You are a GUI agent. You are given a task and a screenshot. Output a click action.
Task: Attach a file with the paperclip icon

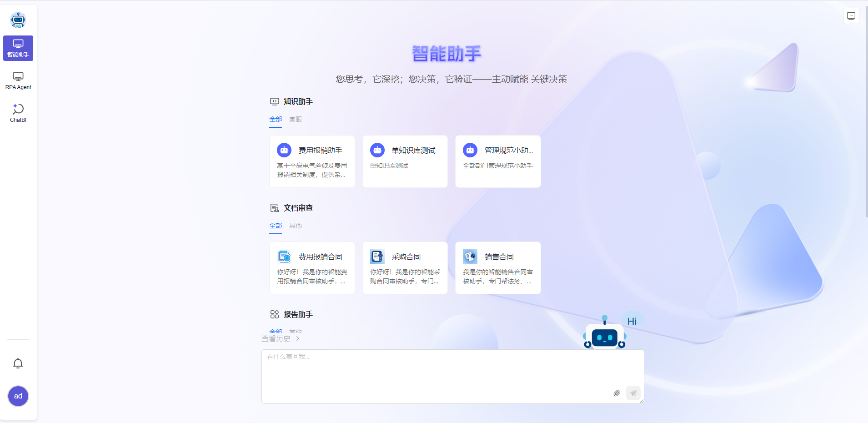point(617,393)
